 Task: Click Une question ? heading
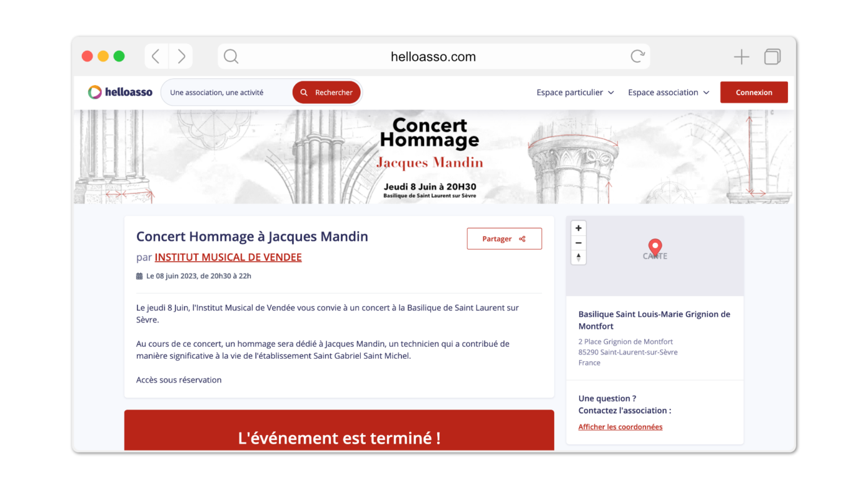608,398
